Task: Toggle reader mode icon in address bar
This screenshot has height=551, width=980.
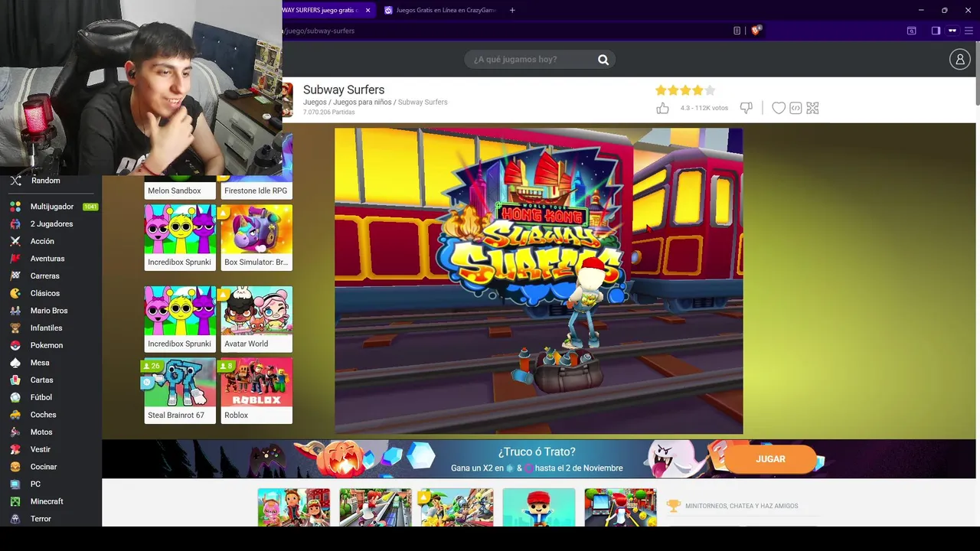Action: click(x=737, y=31)
